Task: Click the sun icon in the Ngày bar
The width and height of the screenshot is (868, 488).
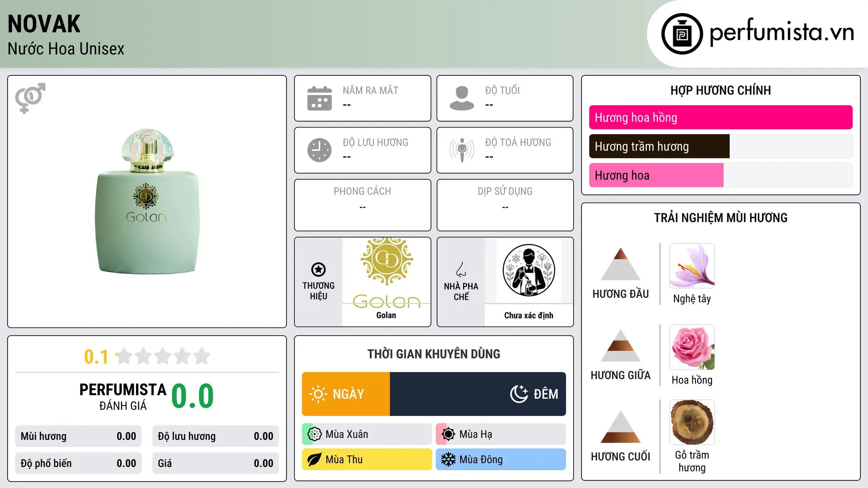Action: click(x=318, y=394)
